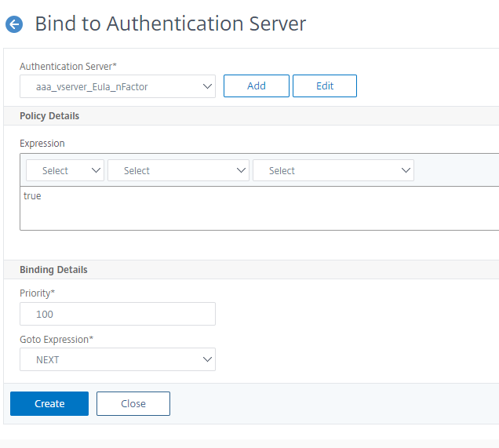The width and height of the screenshot is (499, 448).
Task: Click the Edit button
Action: (x=325, y=86)
